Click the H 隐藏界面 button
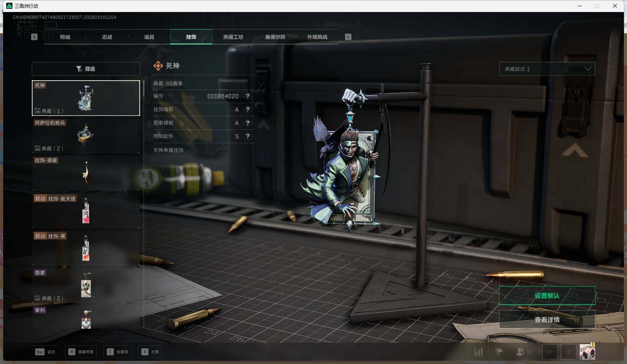 coord(81,352)
